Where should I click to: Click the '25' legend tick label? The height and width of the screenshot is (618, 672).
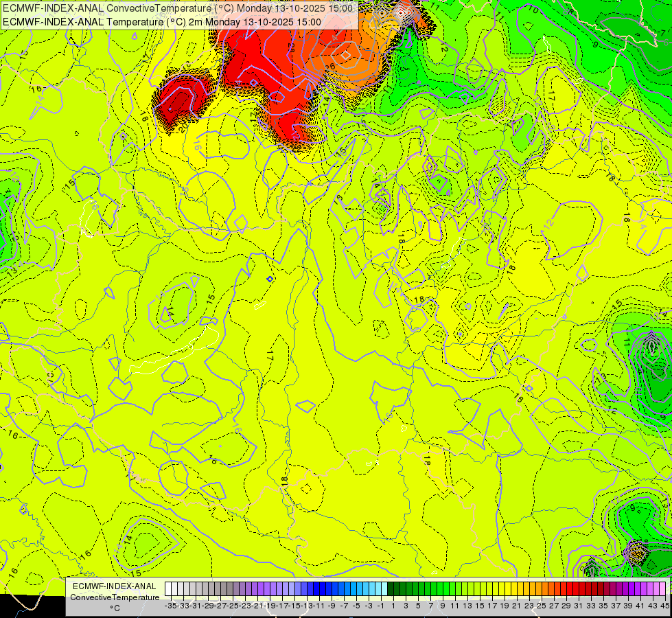(542, 606)
